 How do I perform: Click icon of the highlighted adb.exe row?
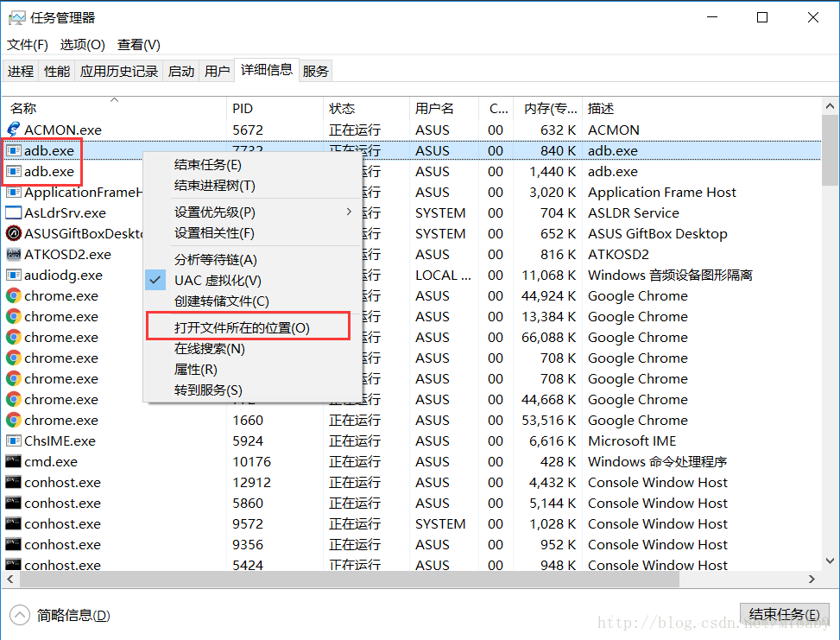pyautogui.click(x=14, y=150)
